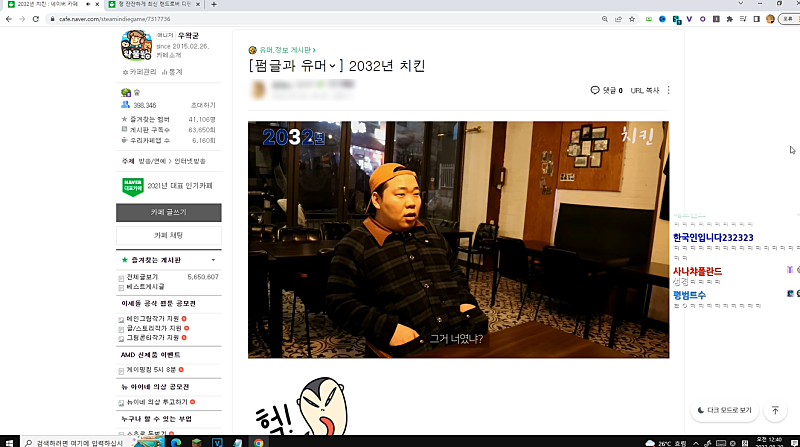Bookmark this page with the star icon
This screenshot has width=800, height=447.
[632, 19]
